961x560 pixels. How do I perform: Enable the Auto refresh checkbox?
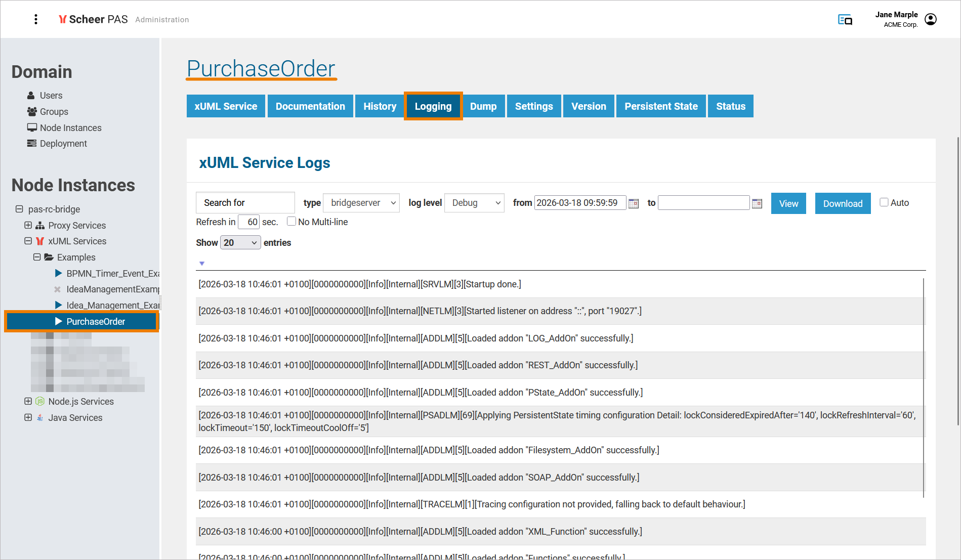[x=884, y=202]
